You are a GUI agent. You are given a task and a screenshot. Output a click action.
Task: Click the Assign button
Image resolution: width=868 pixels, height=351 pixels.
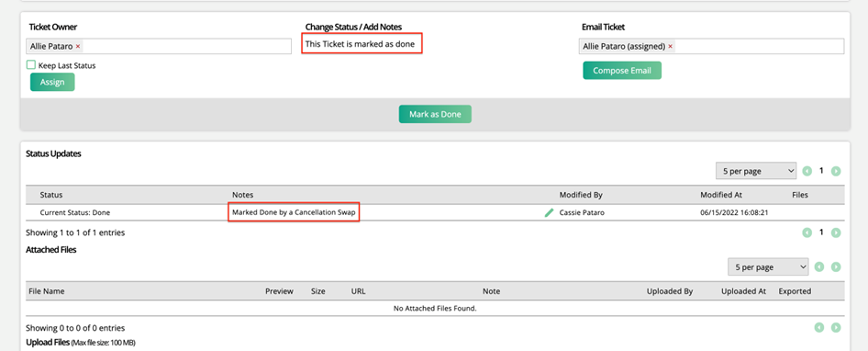click(x=52, y=82)
